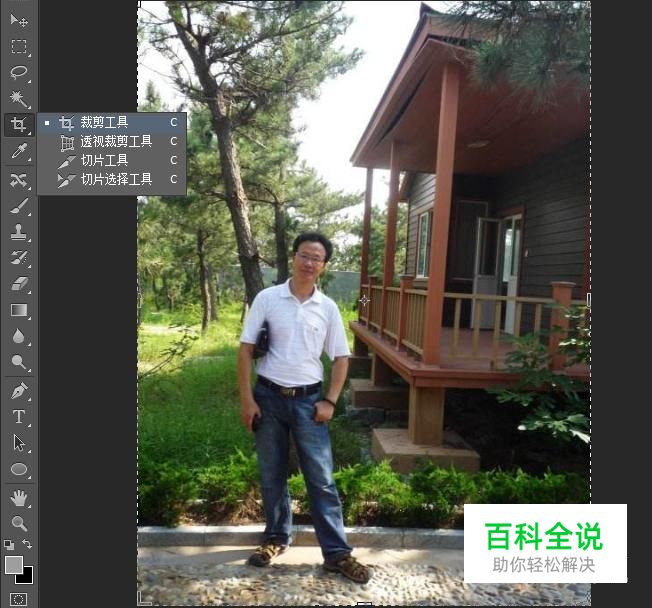This screenshot has width=652, height=608.
Task: Toggle Quick Mask mode
Action: click(18, 599)
